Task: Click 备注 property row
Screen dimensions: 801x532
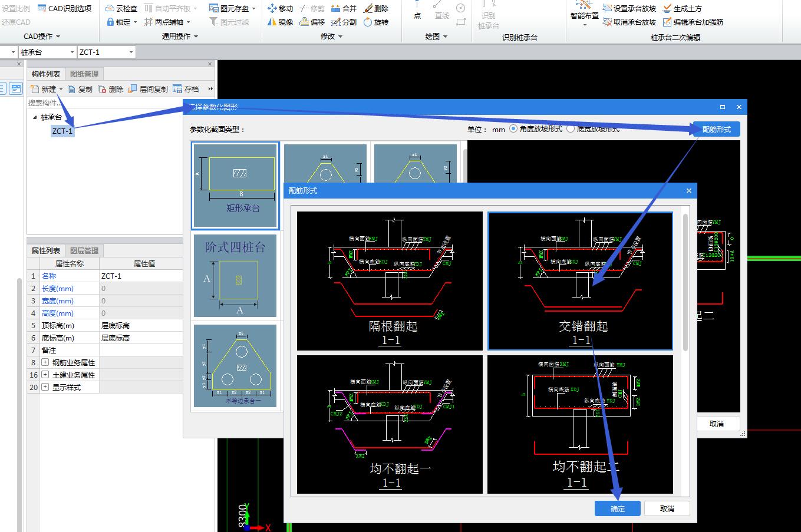Action: [105, 350]
